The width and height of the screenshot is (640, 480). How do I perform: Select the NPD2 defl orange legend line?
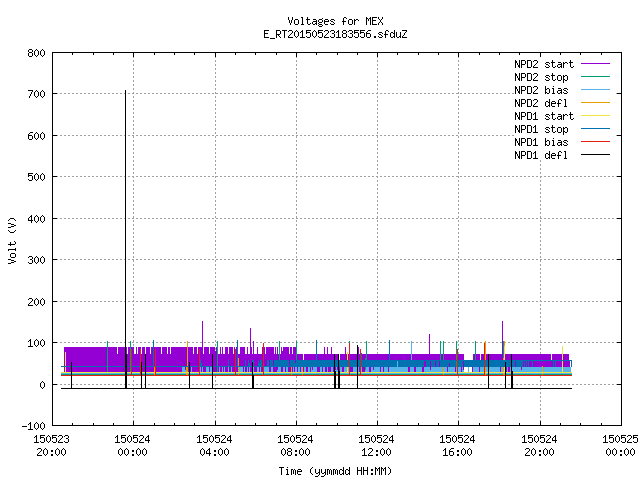pos(595,103)
